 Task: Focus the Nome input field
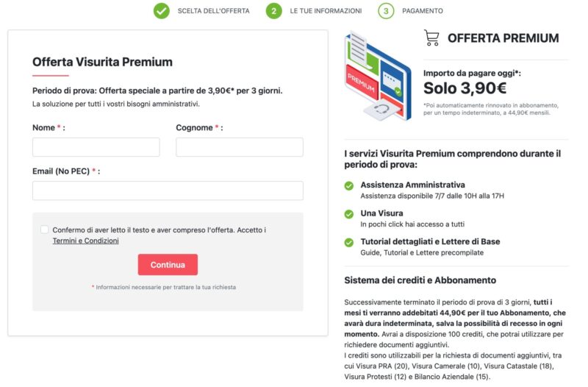(x=96, y=147)
